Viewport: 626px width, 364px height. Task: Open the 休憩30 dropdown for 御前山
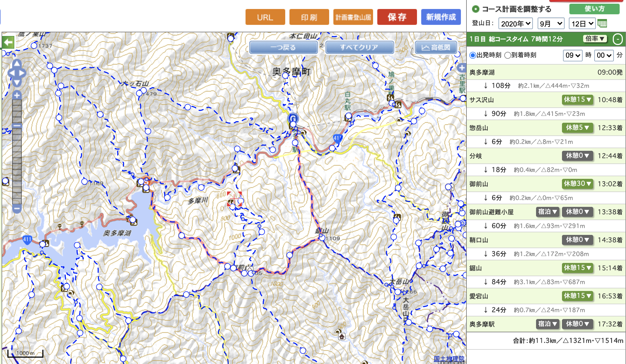pyautogui.click(x=577, y=184)
